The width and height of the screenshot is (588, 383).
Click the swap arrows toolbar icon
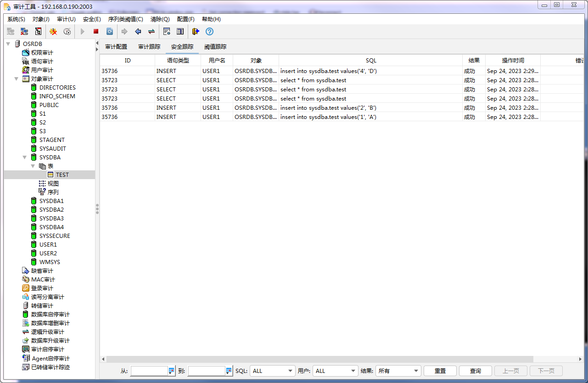tap(151, 32)
